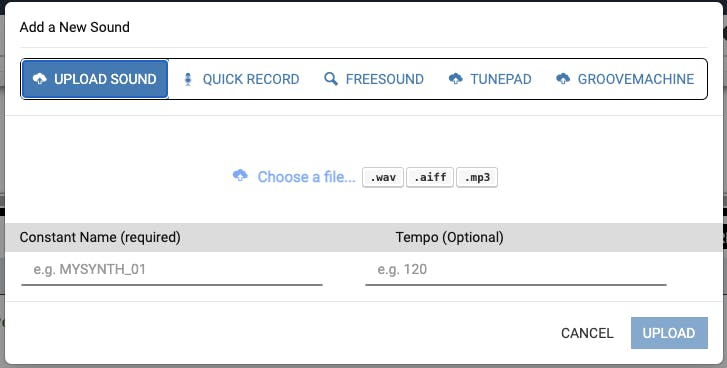
Task: Click the microphone icon for Quick Record
Action: click(188, 79)
